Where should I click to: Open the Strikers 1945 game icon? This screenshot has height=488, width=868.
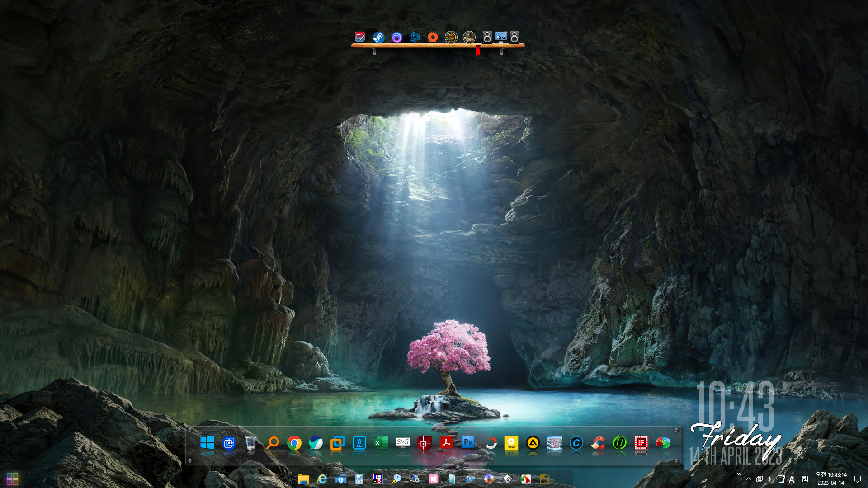pos(555,443)
